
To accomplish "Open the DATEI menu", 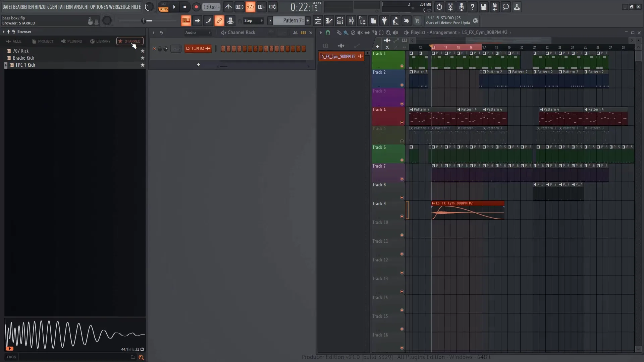I will point(7,7).
